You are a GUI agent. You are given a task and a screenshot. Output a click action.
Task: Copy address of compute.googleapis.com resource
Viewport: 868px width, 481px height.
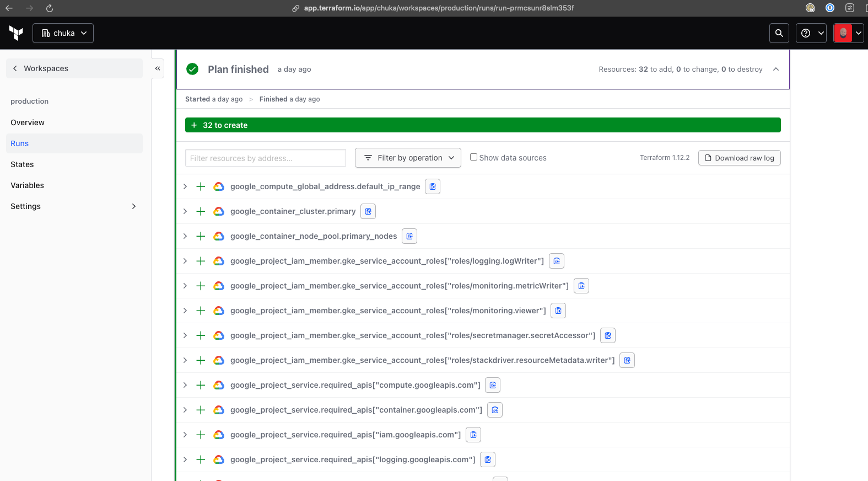point(493,385)
